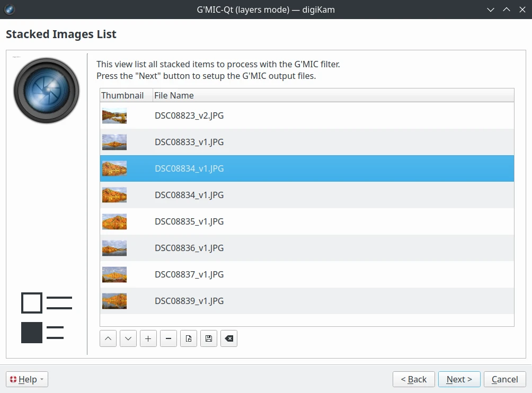Clear the list with the backspace icon
Viewport: 532px width, 393px height.
229,338
